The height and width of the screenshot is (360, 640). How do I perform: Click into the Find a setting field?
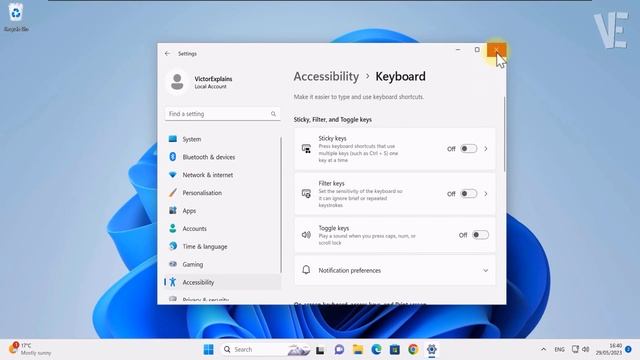222,114
